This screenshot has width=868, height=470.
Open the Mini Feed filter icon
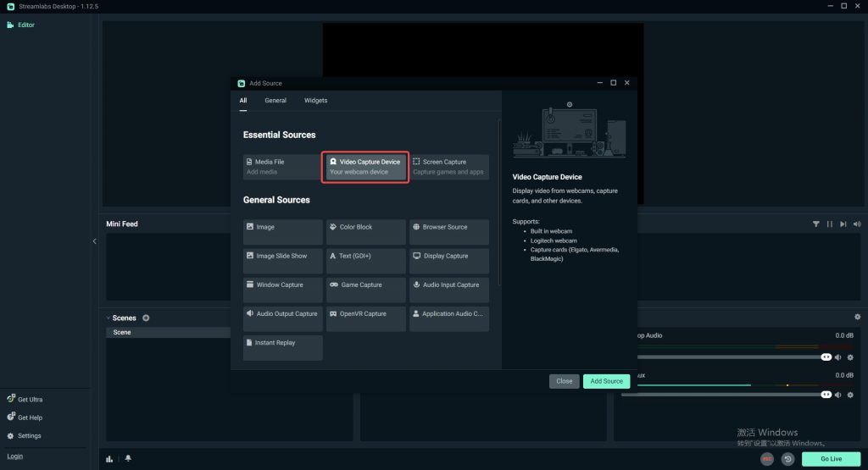pyautogui.click(x=816, y=224)
